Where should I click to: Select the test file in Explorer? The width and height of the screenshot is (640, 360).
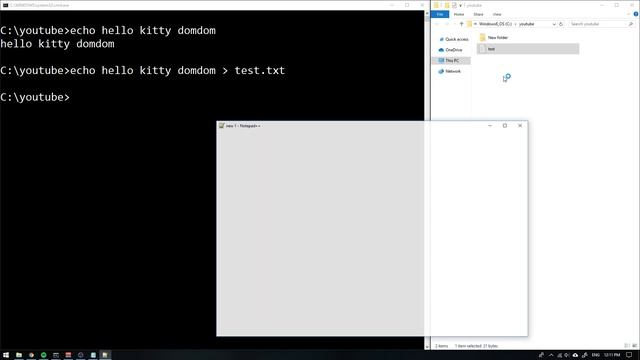tap(528, 49)
